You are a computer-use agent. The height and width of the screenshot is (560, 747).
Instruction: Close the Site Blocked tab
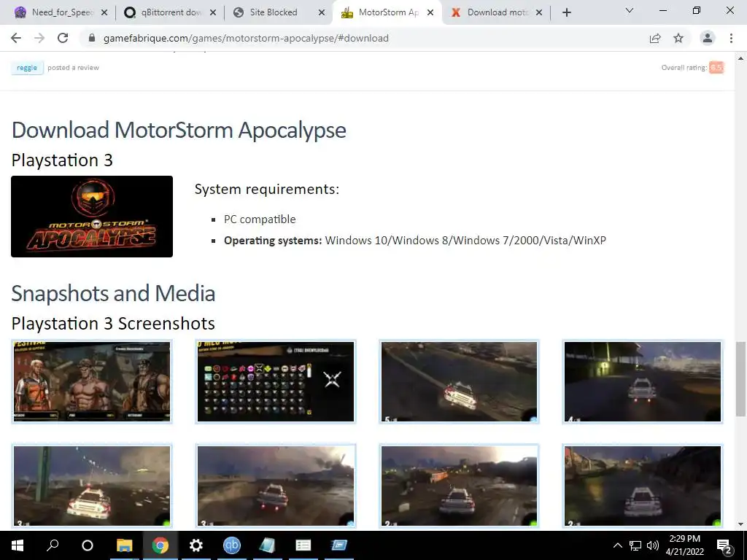(322, 12)
